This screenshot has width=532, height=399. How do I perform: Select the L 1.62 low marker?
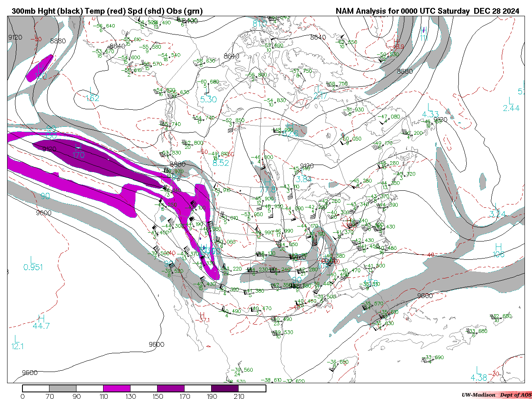point(92,94)
